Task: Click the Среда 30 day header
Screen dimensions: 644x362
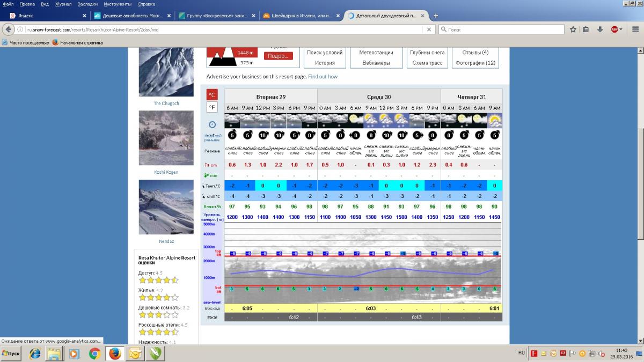Action: point(379,97)
